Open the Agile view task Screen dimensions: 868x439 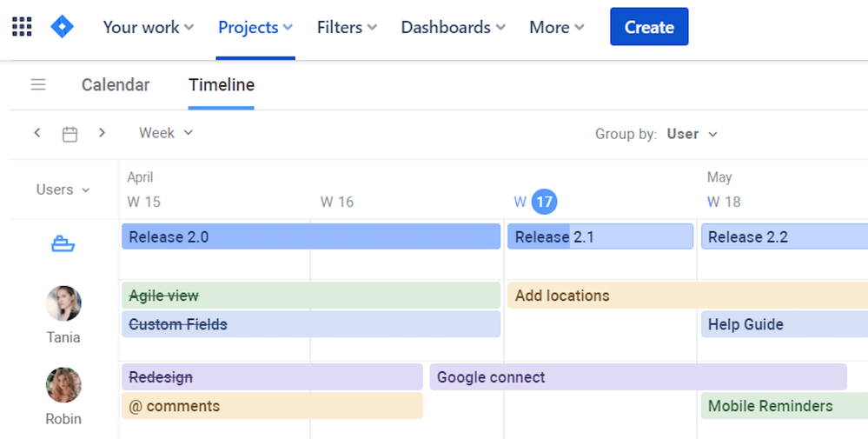tap(311, 296)
